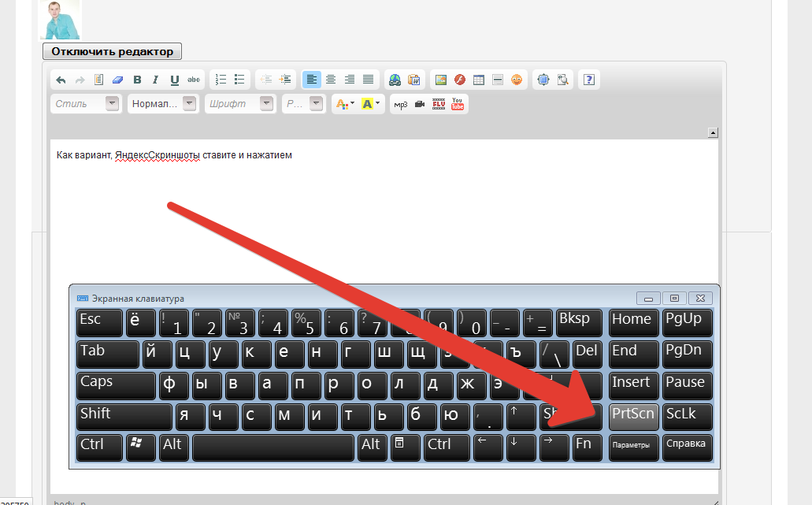Click the Esc key on on-screen keyboard

(x=99, y=323)
